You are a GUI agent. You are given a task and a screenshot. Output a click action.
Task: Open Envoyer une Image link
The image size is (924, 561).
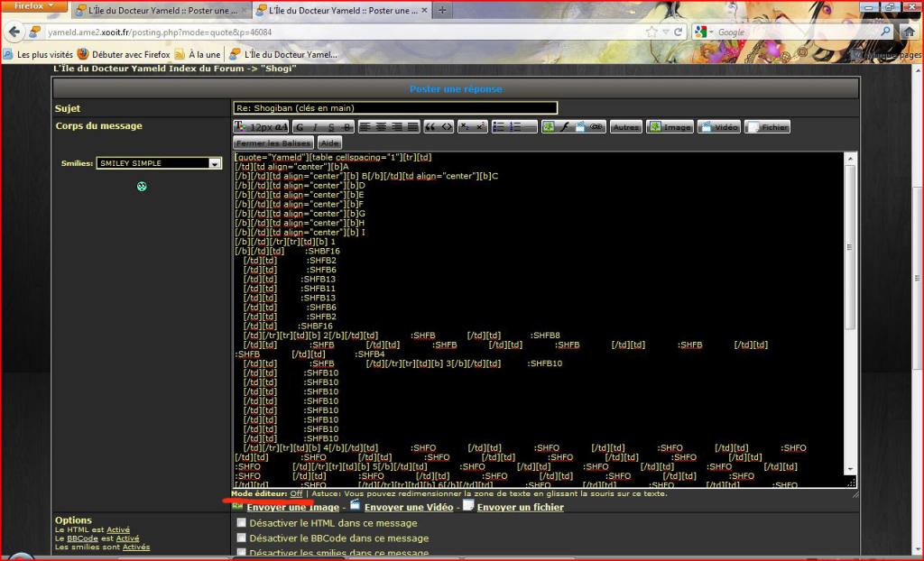coord(293,507)
